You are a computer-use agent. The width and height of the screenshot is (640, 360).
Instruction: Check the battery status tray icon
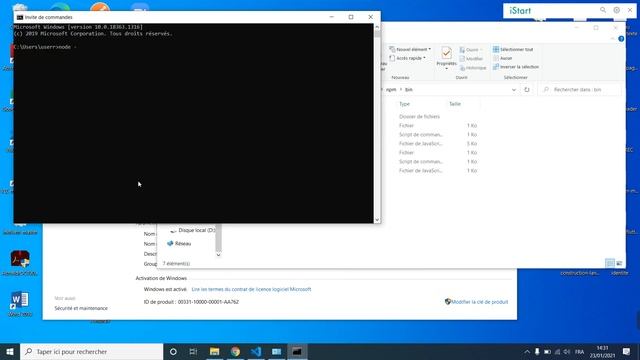pyautogui.click(x=547, y=351)
